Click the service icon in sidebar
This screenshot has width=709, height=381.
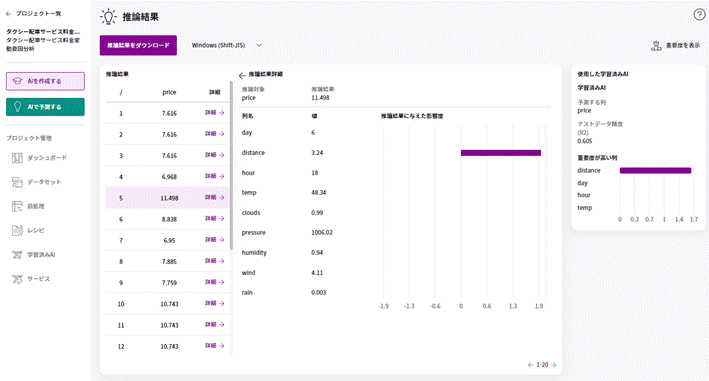(x=17, y=279)
